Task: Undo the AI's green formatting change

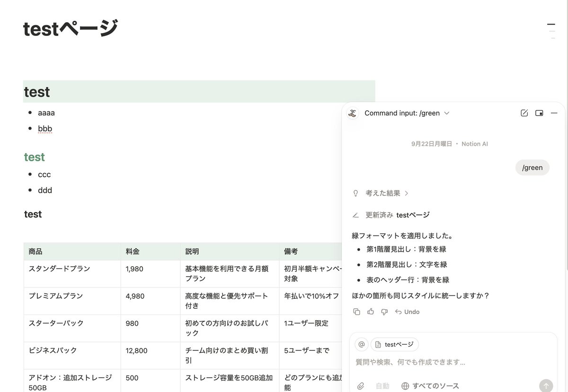Action: (407, 312)
